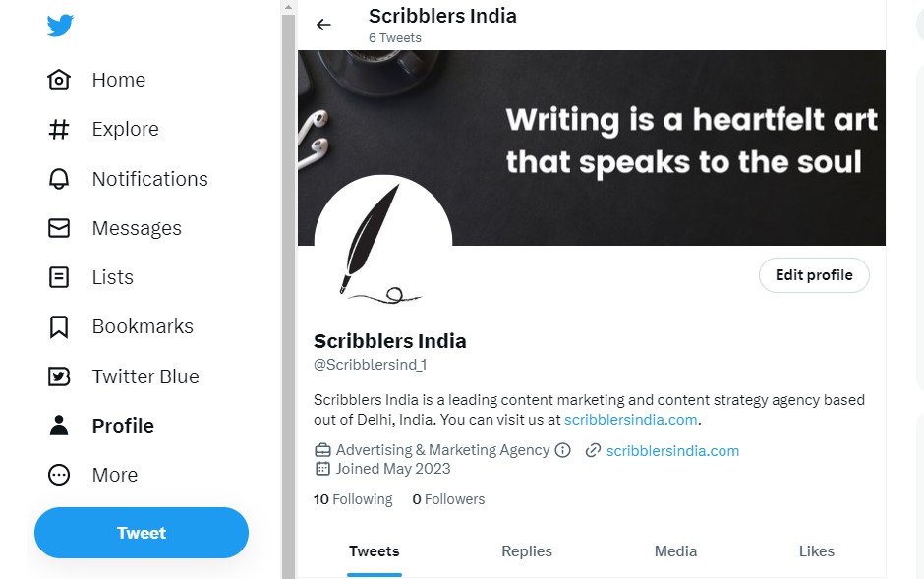This screenshot has width=924, height=579.
Task: Click the back arrow icon
Action: (x=323, y=25)
